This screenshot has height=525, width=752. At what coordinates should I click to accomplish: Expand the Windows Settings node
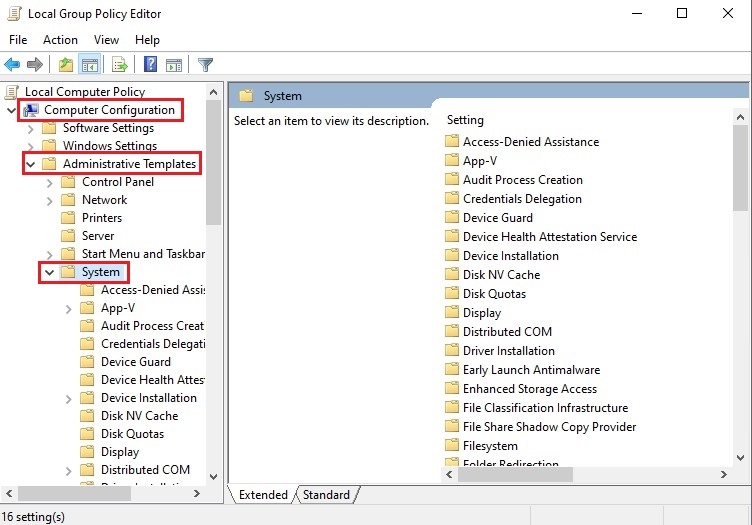tap(31, 146)
